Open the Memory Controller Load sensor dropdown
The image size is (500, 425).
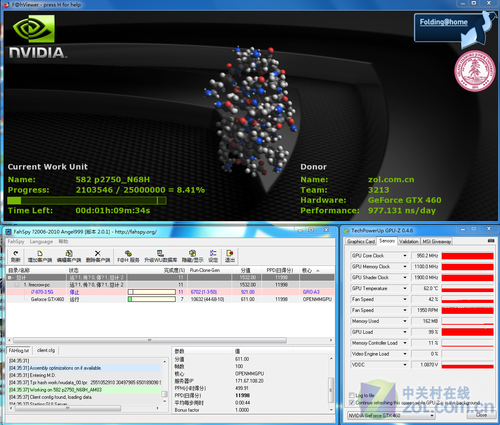(405, 343)
